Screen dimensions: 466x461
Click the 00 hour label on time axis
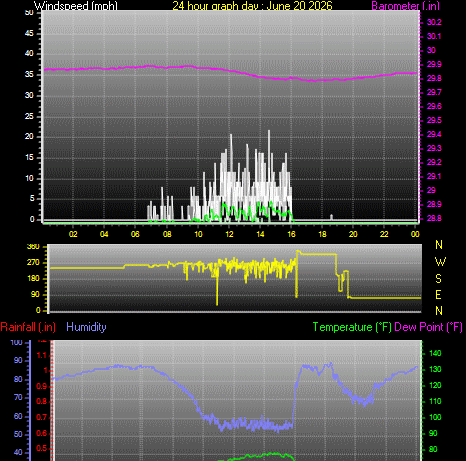click(x=415, y=234)
